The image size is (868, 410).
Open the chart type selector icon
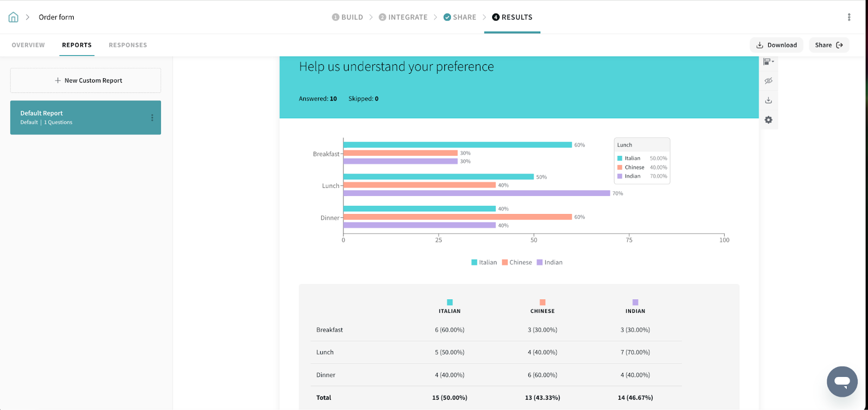tap(768, 62)
